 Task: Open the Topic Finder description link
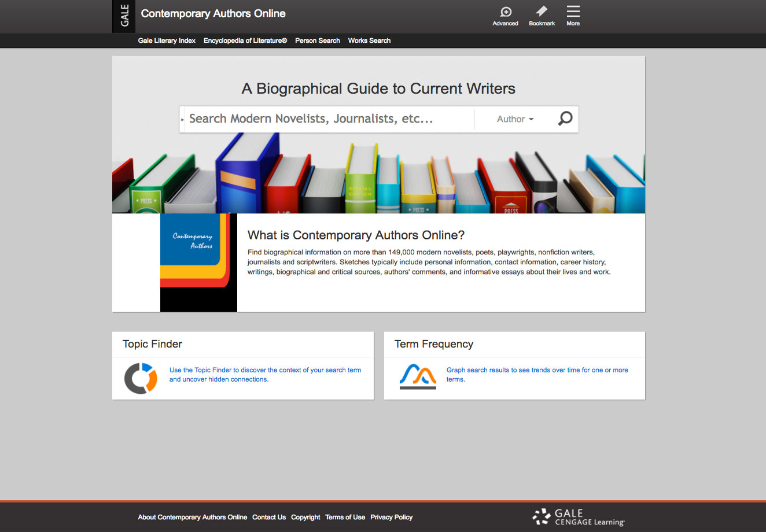tap(265, 375)
